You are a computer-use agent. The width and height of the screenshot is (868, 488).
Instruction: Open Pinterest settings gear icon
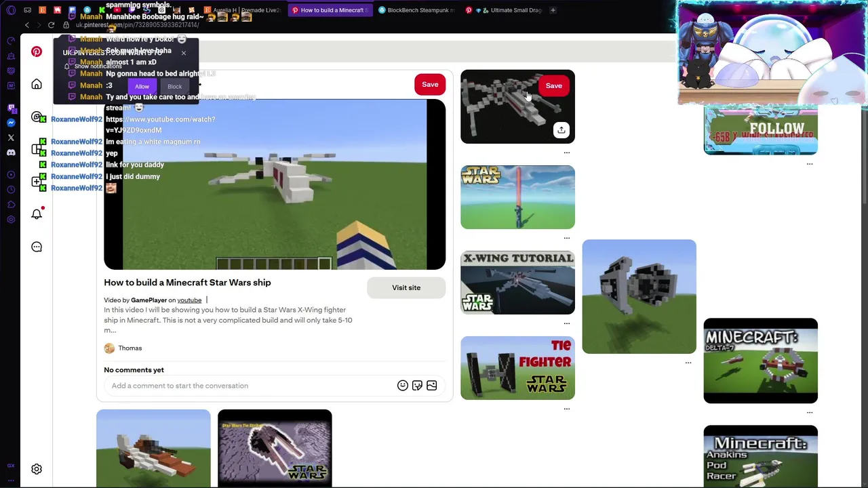[37, 469]
